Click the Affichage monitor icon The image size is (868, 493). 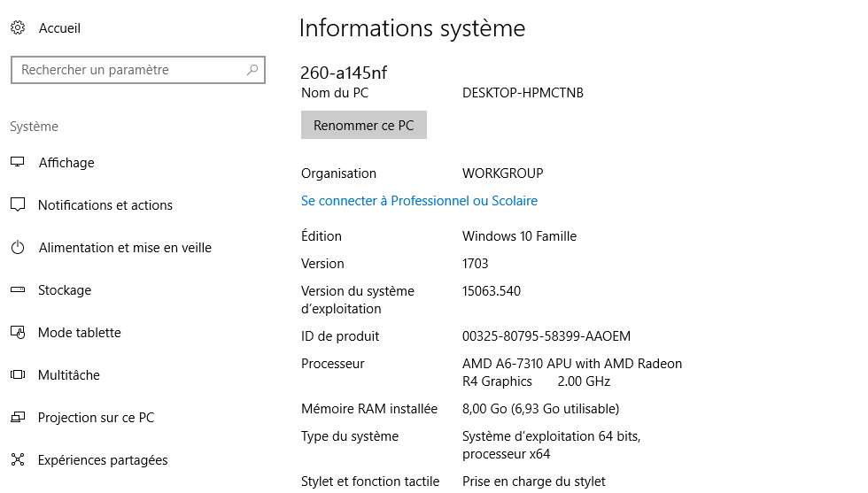click(x=18, y=163)
